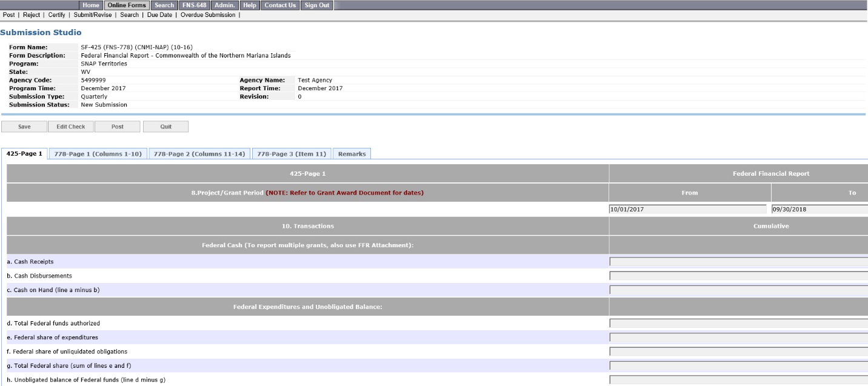Open the Due Date submenu link

point(160,15)
